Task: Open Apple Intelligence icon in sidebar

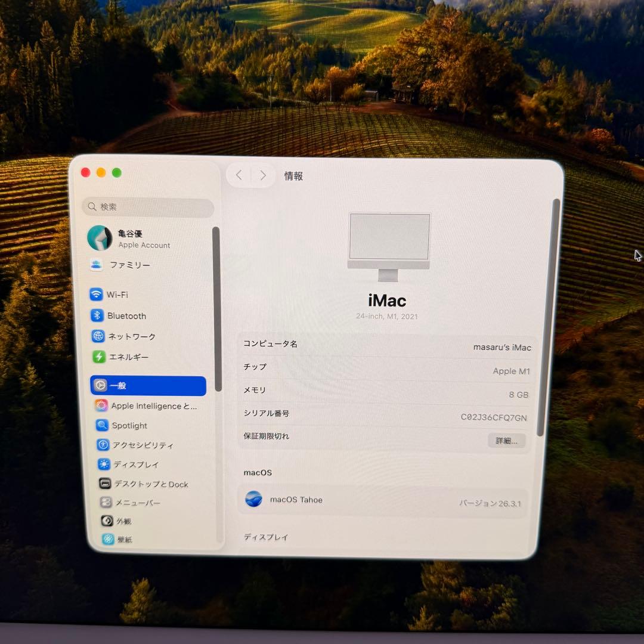Action: click(x=101, y=405)
